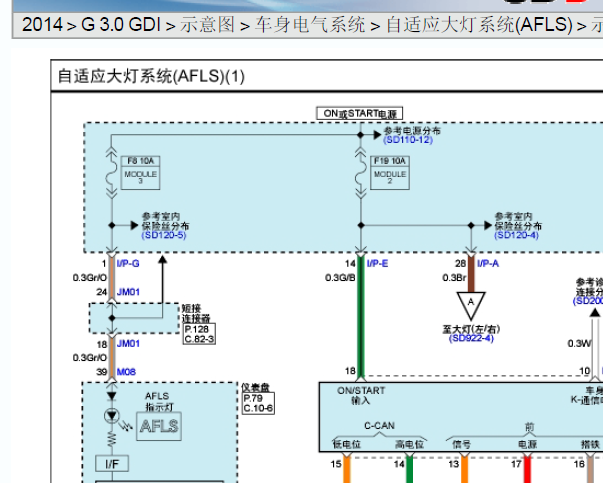Click the I/F block in the instrument cluster
603x483 pixels.
(112, 464)
